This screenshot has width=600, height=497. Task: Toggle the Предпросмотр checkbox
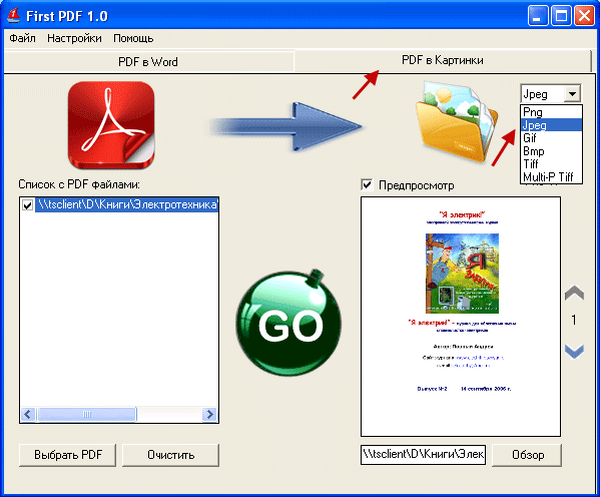[367, 185]
